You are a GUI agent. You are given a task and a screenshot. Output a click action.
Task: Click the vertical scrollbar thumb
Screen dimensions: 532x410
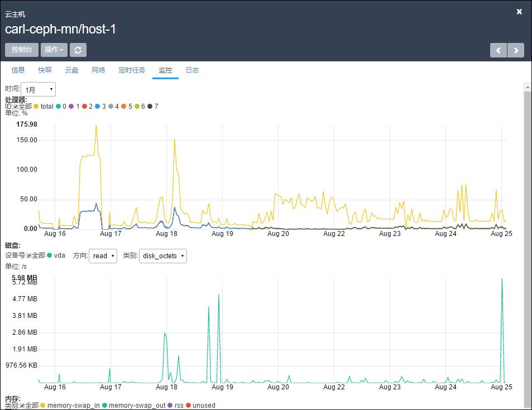[x=527, y=249]
